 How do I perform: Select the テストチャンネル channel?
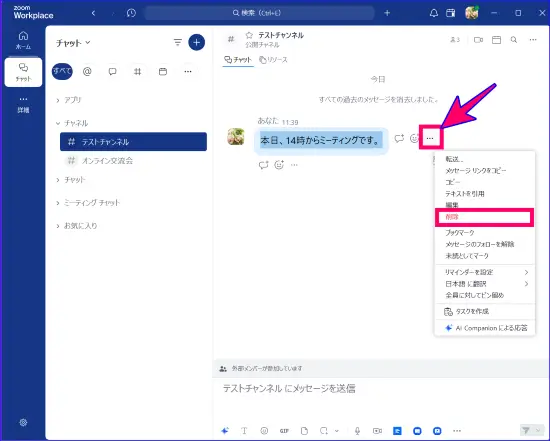point(133,142)
